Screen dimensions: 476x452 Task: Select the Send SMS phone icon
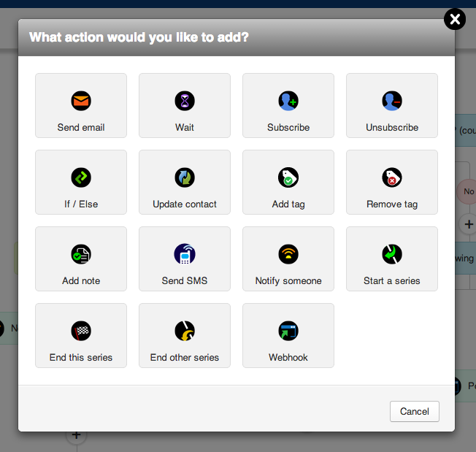tap(185, 254)
